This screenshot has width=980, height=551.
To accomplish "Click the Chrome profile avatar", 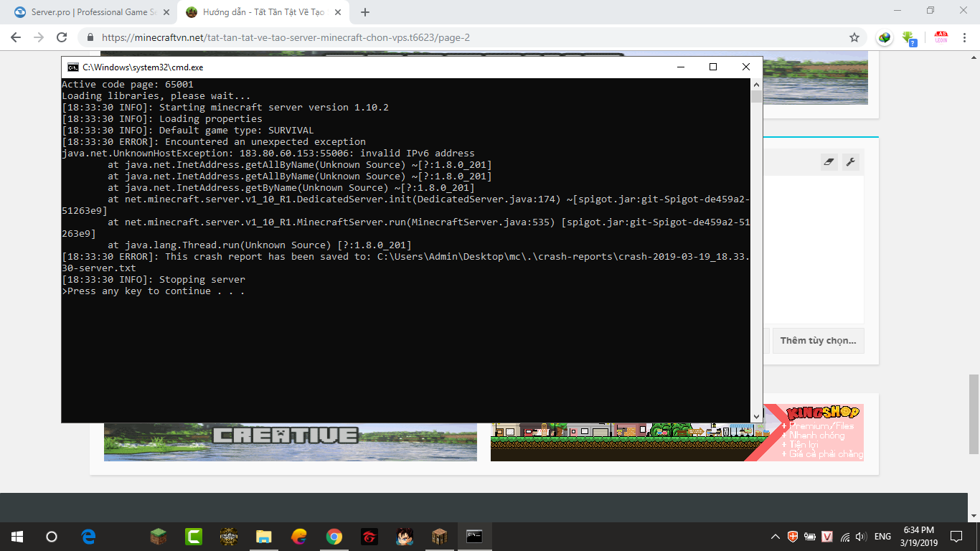I will tap(941, 37).
